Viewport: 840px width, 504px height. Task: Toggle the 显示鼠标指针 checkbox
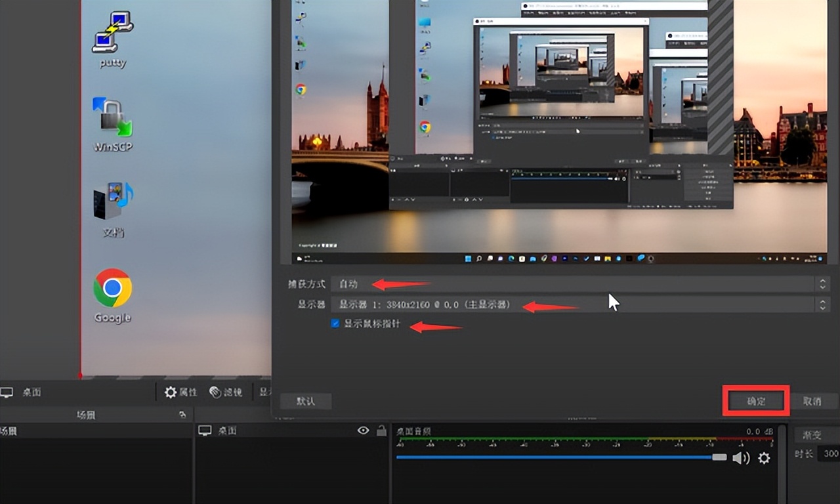point(335,324)
